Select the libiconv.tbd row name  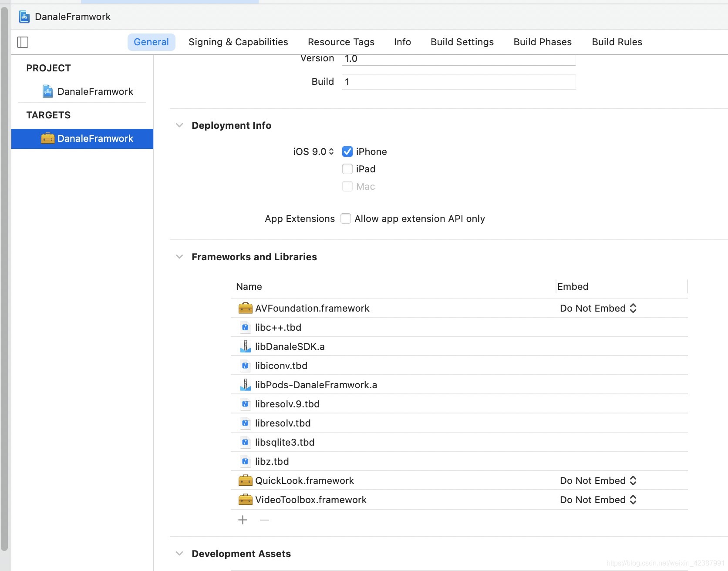(x=281, y=366)
